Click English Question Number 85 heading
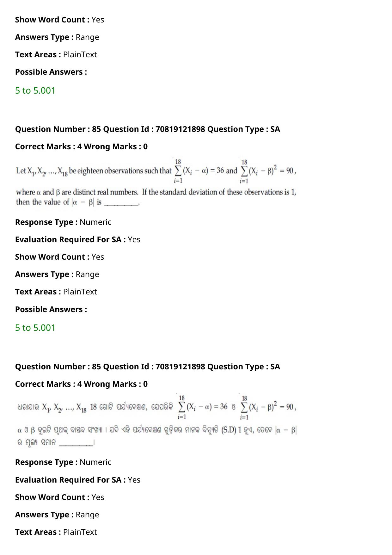The image size is (392, 555). pyautogui.click(x=148, y=129)
